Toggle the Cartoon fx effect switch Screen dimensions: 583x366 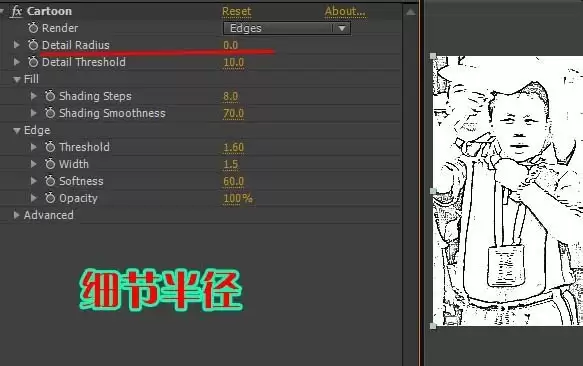tap(16, 11)
